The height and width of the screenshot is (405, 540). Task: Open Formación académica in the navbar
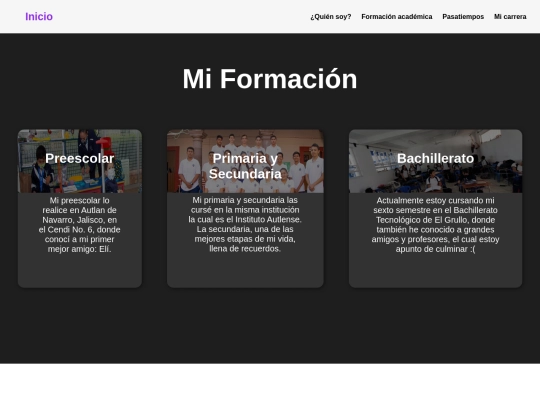(397, 17)
